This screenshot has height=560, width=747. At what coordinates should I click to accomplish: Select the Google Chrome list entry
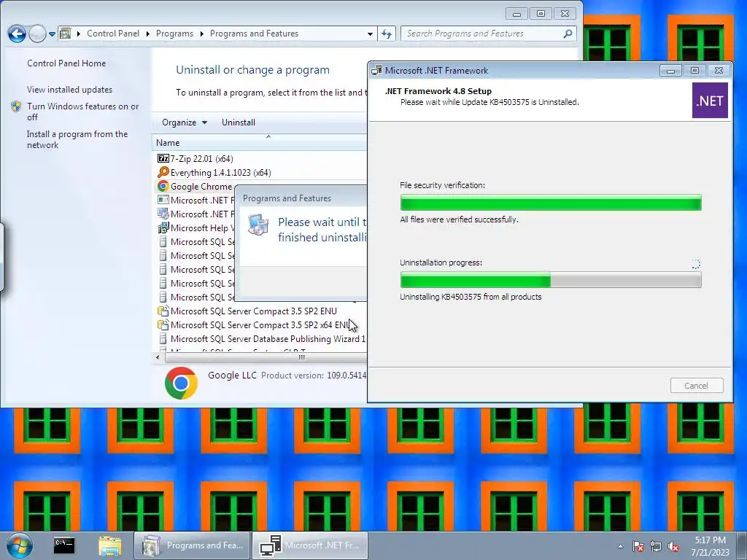(201, 186)
